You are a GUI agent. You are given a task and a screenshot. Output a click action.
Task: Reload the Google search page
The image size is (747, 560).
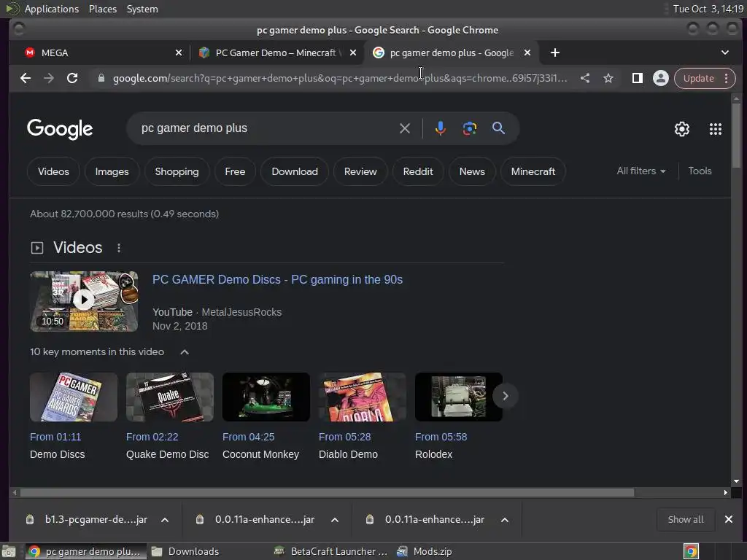(72, 78)
